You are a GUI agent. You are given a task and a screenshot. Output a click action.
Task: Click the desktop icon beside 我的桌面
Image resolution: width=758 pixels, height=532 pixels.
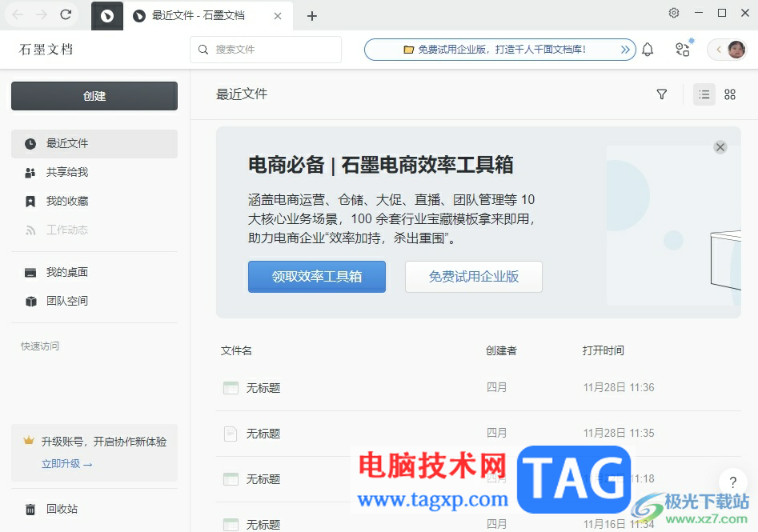point(30,273)
